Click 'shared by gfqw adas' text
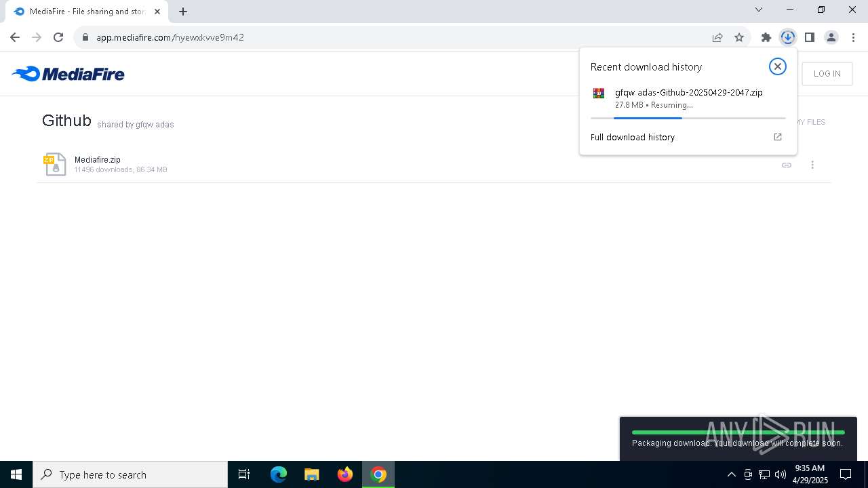The width and height of the screenshot is (868, 488). click(136, 125)
